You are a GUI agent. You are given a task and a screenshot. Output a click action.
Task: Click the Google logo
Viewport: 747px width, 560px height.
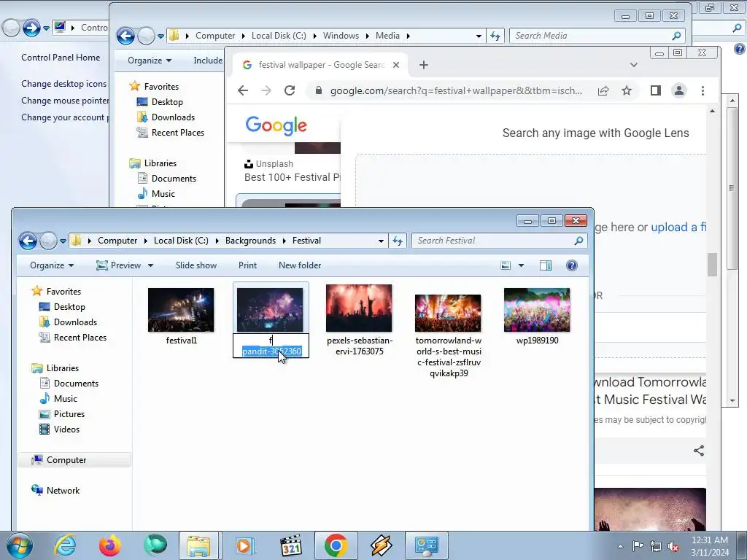[x=276, y=125]
